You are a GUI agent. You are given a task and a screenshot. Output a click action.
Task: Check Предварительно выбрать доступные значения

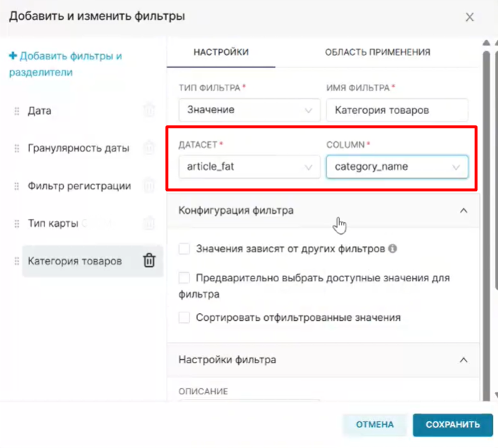[x=184, y=277]
